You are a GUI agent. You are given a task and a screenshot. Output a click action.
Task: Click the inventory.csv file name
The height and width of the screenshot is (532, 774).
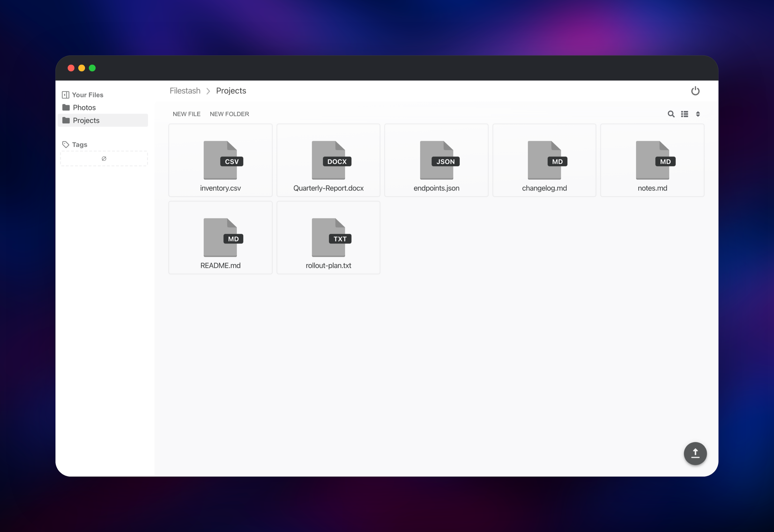tap(220, 188)
